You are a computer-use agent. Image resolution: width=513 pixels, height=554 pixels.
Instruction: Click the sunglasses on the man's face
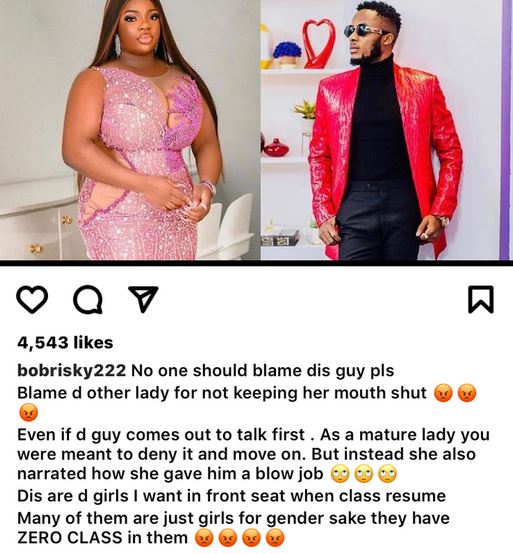coord(362,31)
